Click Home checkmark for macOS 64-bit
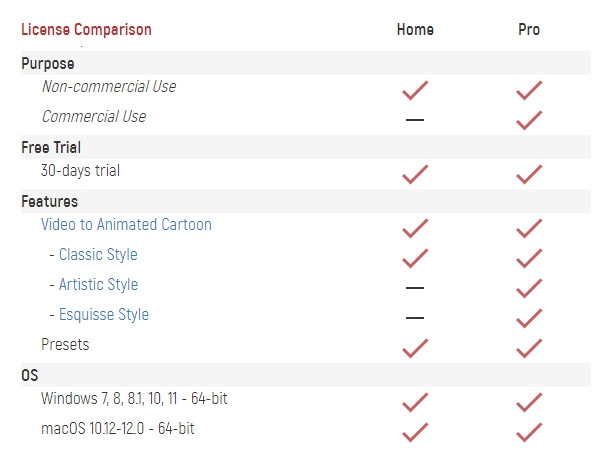Image resolution: width=604 pixels, height=464 pixels. coord(415,432)
